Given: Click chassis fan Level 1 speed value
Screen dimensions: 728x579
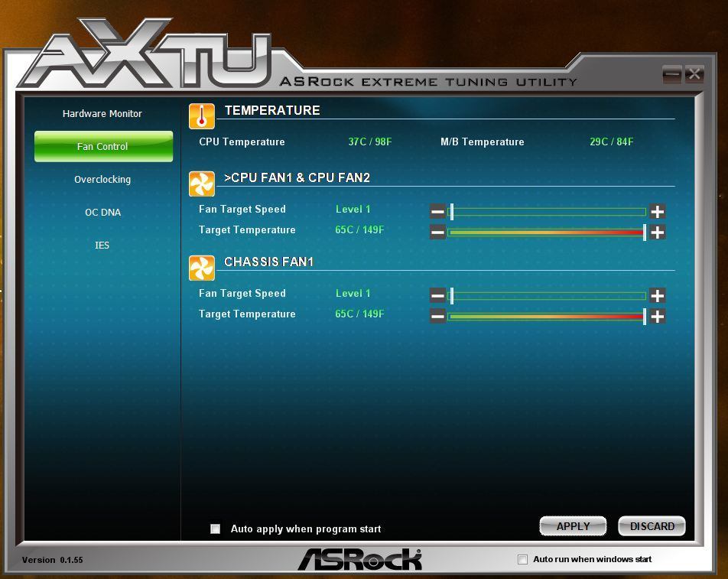Looking at the screenshot, I should pos(353,294).
